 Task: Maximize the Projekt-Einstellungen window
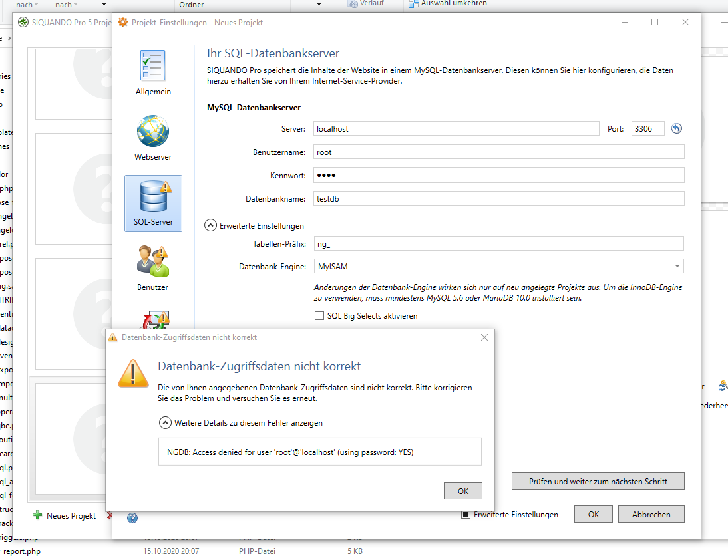(655, 22)
